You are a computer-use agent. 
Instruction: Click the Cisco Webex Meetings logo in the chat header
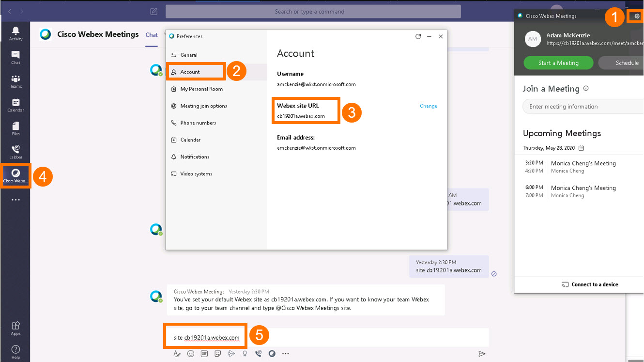pos(46,34)
